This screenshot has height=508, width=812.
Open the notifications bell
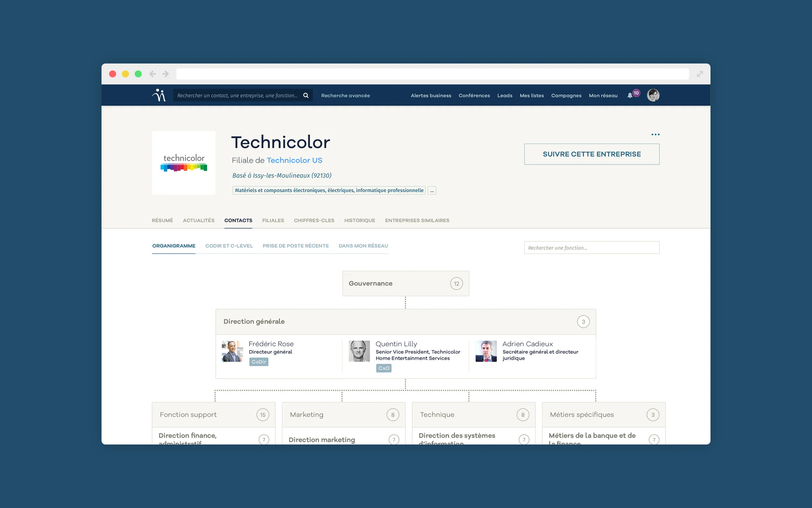[630, 96]
